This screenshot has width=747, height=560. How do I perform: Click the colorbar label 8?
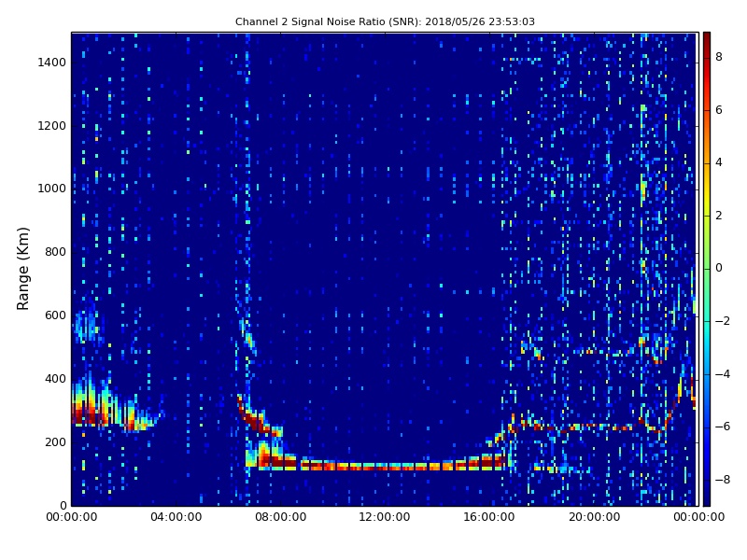coord(719,57)
